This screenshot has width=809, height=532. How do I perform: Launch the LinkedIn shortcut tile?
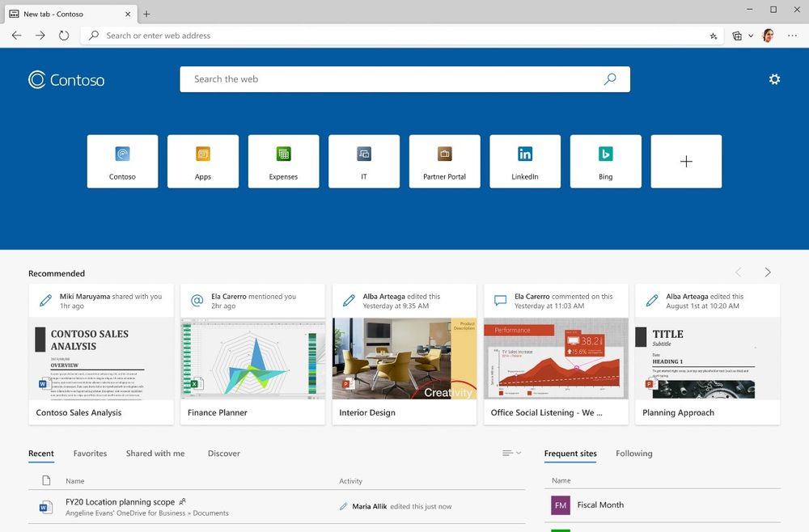click(x=524, y=162)
